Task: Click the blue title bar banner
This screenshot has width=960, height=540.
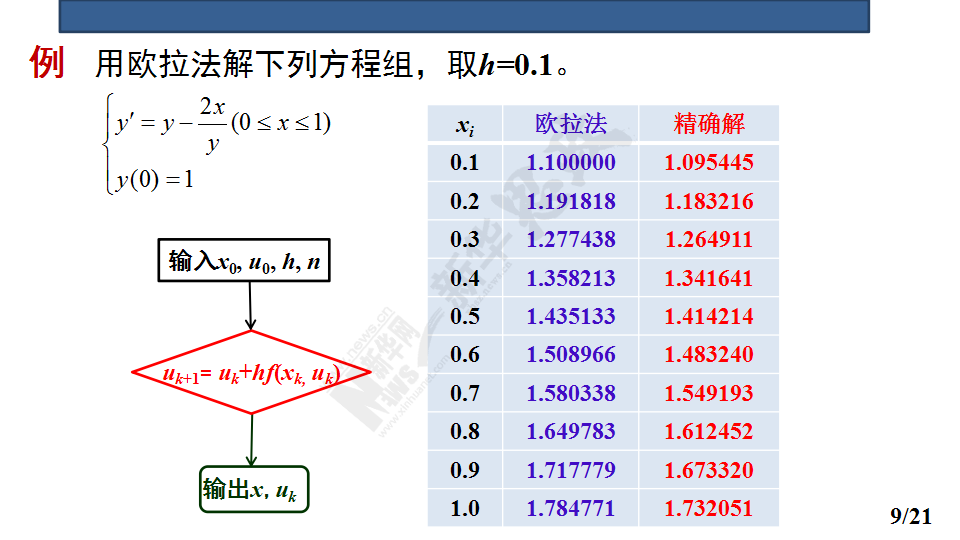Action: (464, 16)
